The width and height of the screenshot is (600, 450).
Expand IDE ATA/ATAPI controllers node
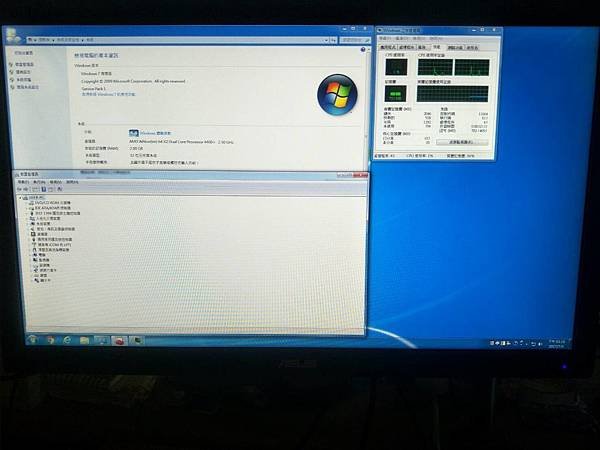click(27, 208)
